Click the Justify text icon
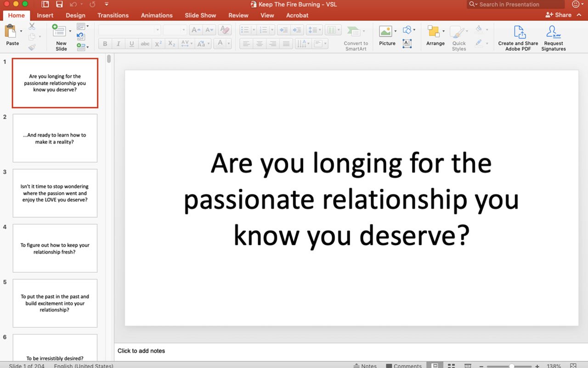The height and width of the screenshot is (368, 588). [286, 44]
